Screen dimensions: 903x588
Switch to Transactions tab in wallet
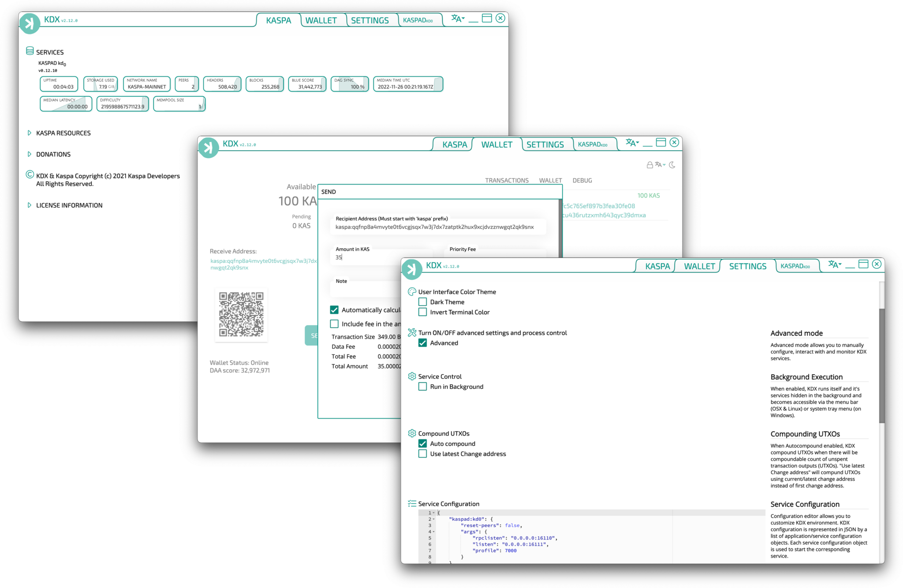(507, 180)
